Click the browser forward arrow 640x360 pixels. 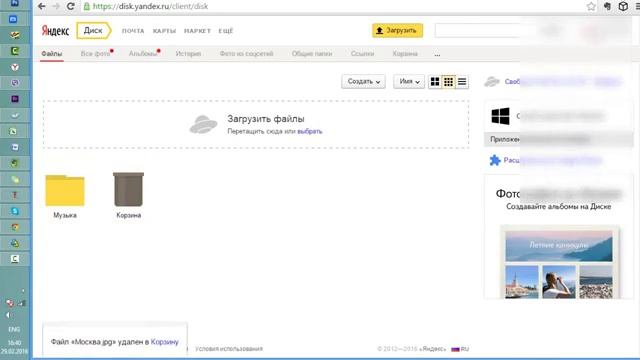click(x=56, y=6)
